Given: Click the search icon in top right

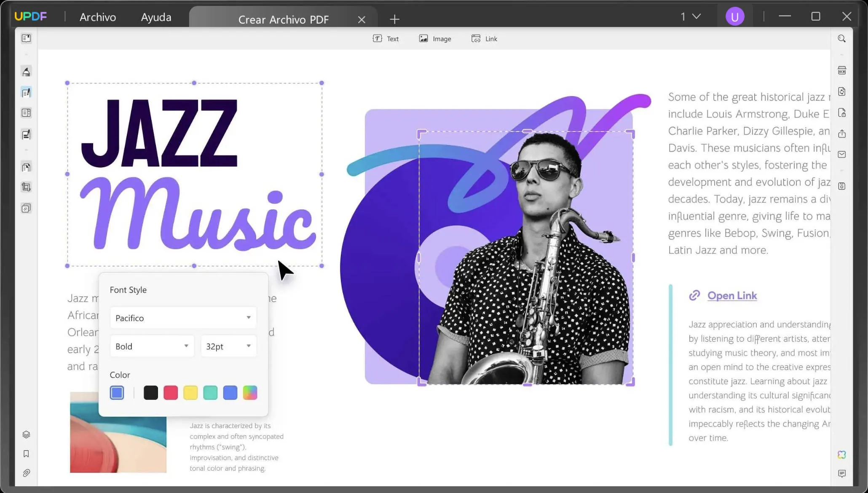Looking at the screenshot, I should [842, 38].
